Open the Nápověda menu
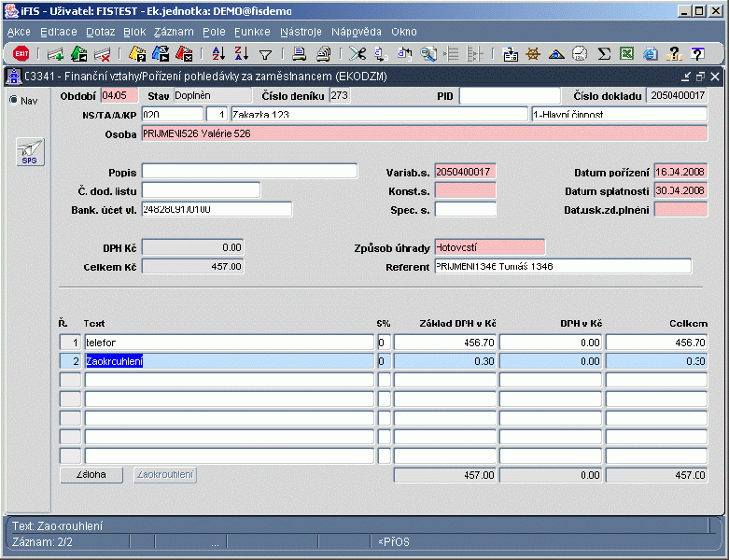This screenshot has width=729, height=560. tap(357, 32)
